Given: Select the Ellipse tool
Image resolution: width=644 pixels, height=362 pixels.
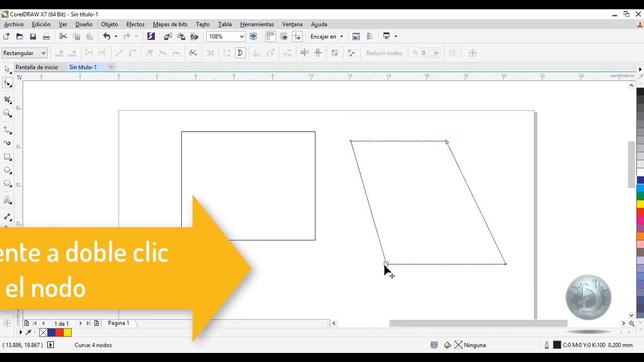Looking at the screenshot, I should pos(8,170).
